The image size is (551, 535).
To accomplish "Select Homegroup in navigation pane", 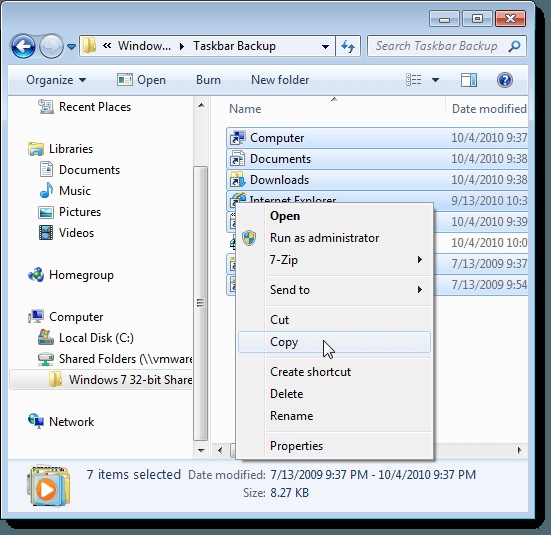I will [x=81, y=275].
